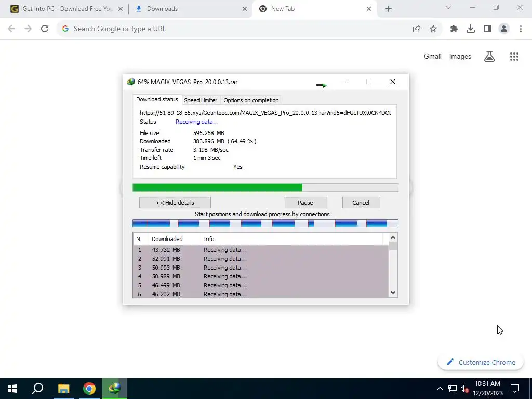Open the Gmail link

pyautogui.click(x=433, y=56)
